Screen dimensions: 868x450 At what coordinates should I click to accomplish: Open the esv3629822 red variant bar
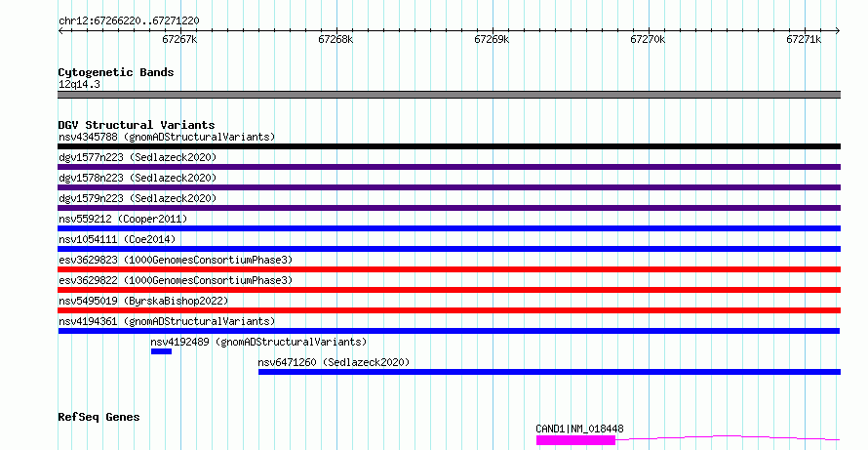tap(450, 290)
